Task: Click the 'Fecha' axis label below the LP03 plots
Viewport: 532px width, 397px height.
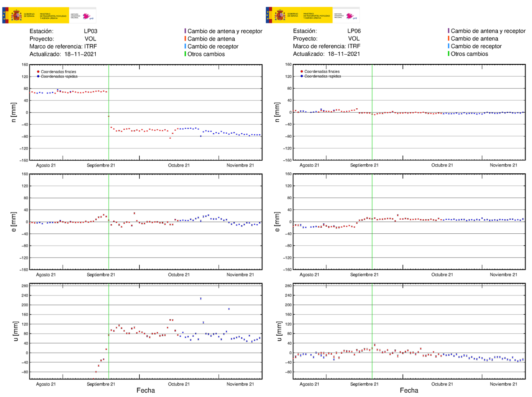Action: [145, 390]
